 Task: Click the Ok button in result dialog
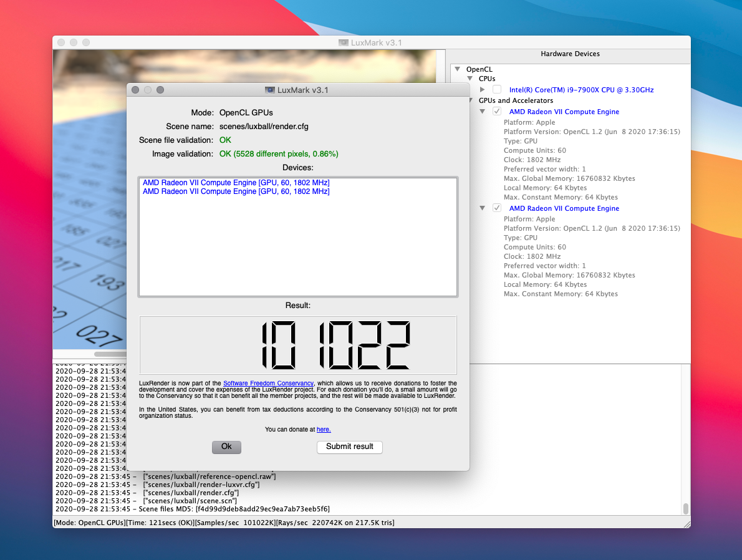point(226,447)
